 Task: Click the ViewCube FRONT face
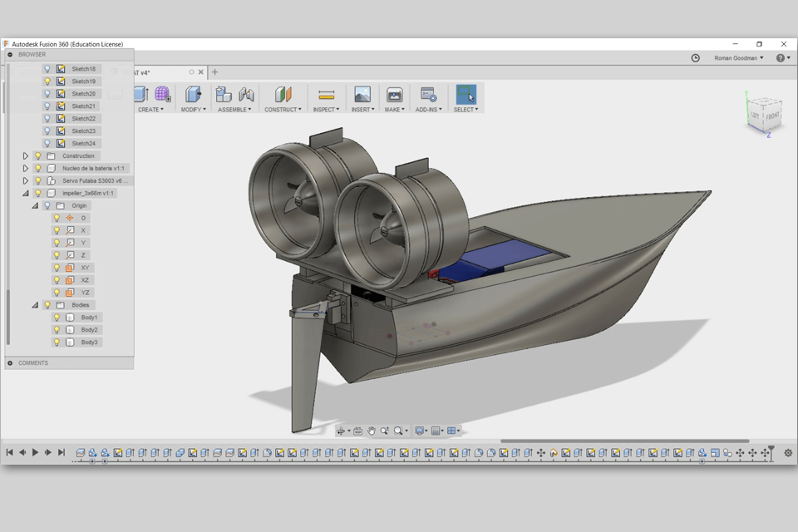click(771, 116)
